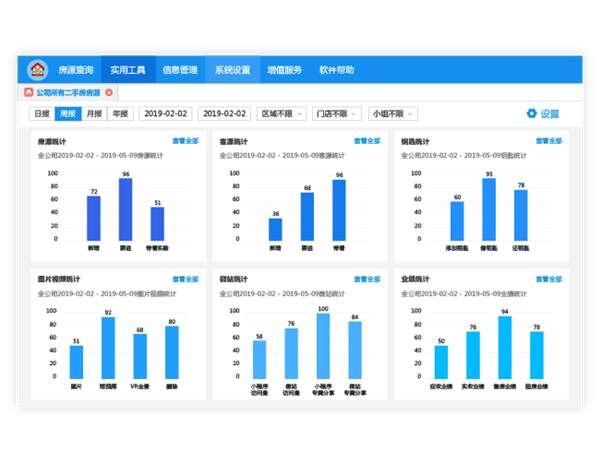
Task: Open the 系统设置 menu
Action: 232,70
